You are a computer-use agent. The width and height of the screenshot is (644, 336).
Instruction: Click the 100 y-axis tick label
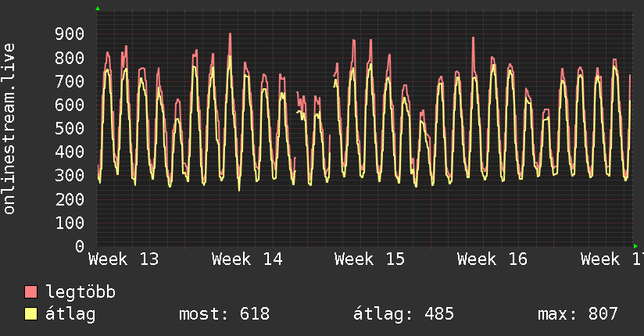pyautogui.click(x=70, y=223)
